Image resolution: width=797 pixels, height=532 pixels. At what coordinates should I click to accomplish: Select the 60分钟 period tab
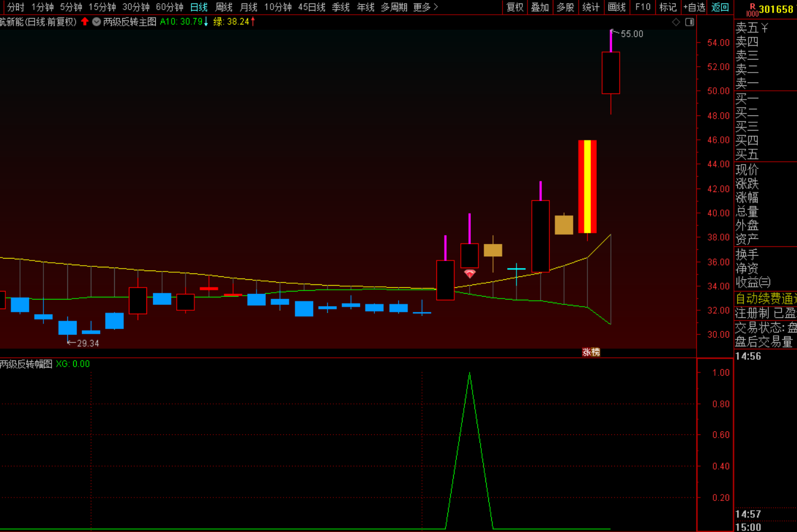click(169, 7)
